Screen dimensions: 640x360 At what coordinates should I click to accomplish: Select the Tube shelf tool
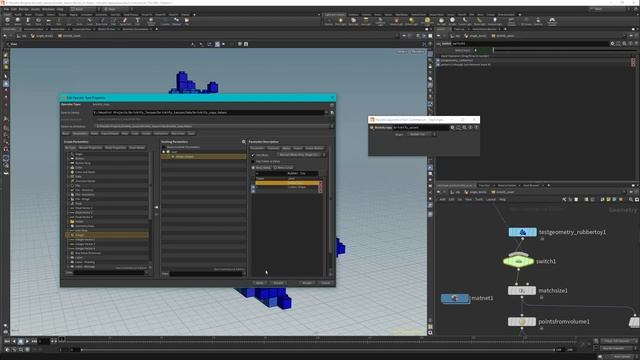(28, 21)
